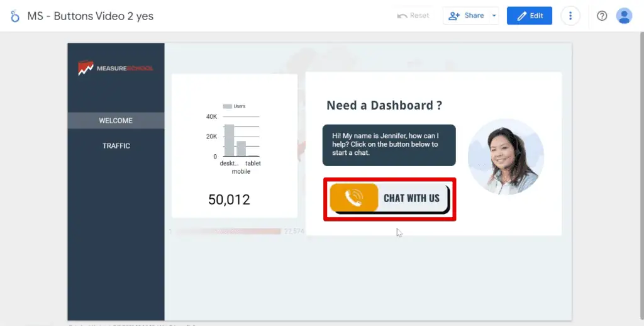Click the report title MS - Buttons Video 2 yes
644x326 pixels.
[x=91, y=16]
